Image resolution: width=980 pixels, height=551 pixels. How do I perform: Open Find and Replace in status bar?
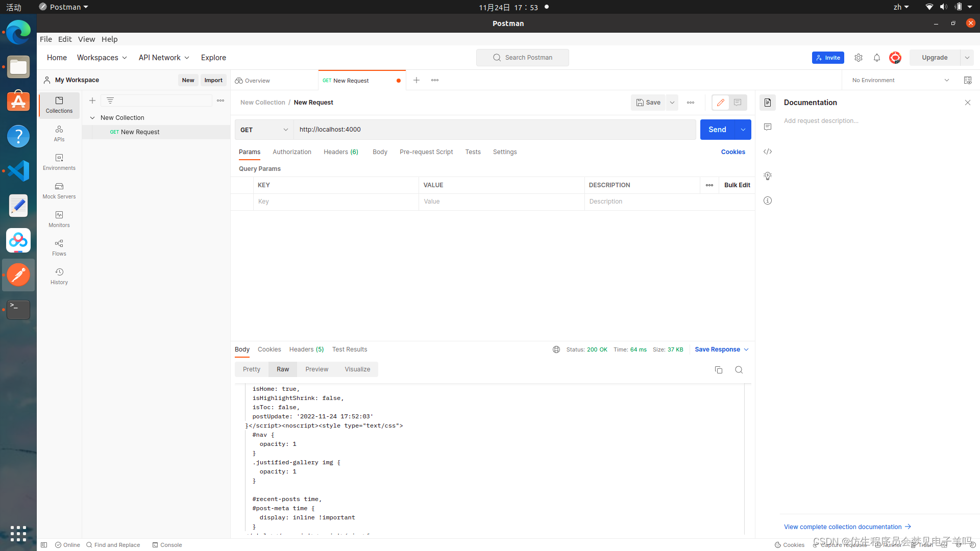pyautogui.click(x=113, y=545)
